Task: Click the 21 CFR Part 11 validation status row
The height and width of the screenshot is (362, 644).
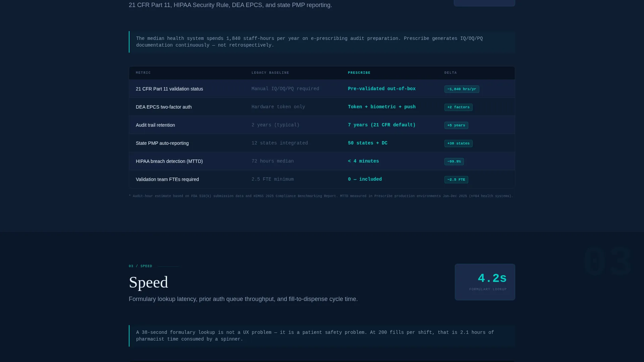Action: coord(322,89)
